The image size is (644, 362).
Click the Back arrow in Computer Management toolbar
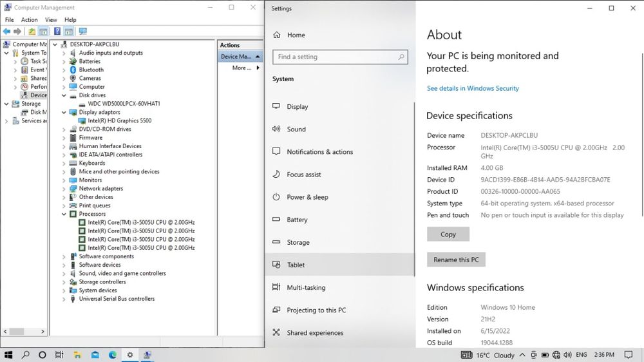click(x=6, y=31)
